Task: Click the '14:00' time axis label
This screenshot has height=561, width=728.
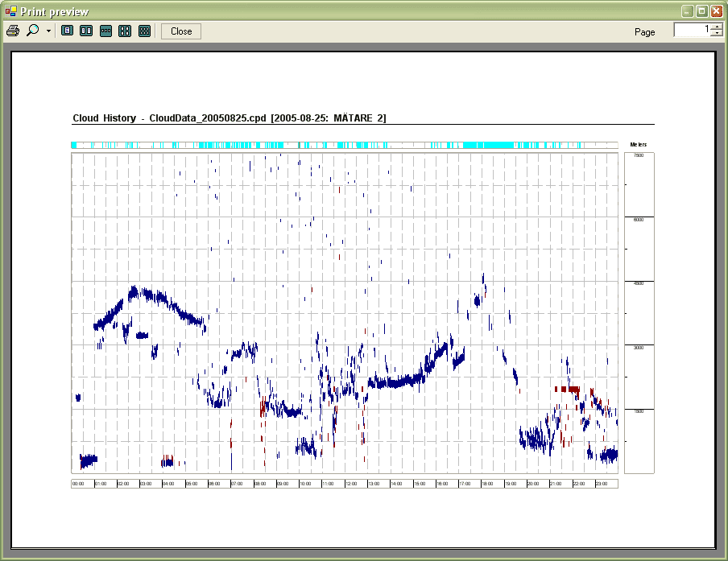Action: click(396, 484)
